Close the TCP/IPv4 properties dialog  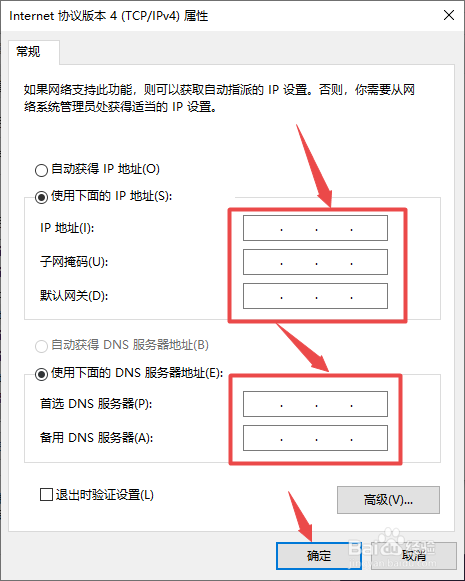click(x=449, y=15)
